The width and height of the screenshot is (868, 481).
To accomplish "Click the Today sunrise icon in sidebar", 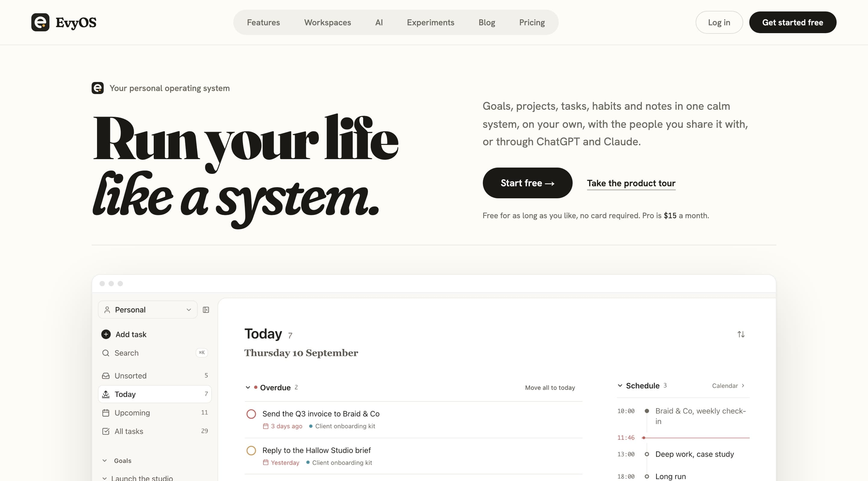I will coord(106,394).
